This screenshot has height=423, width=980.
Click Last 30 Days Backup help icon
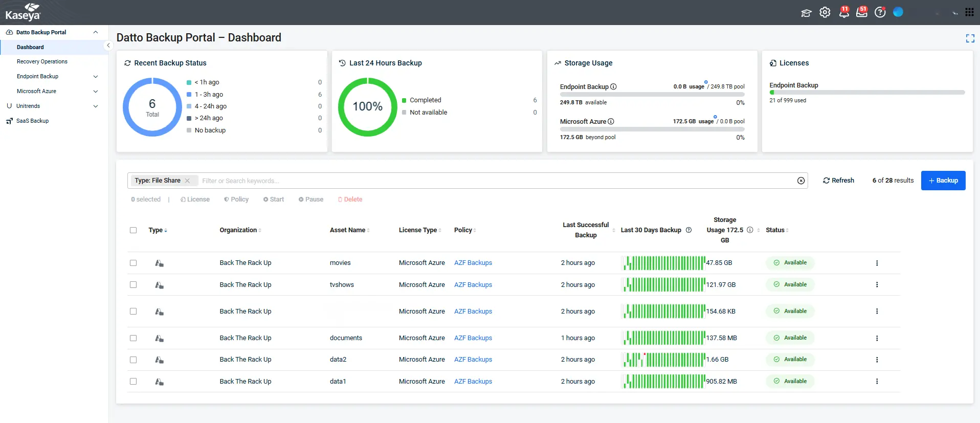point(688,230)
